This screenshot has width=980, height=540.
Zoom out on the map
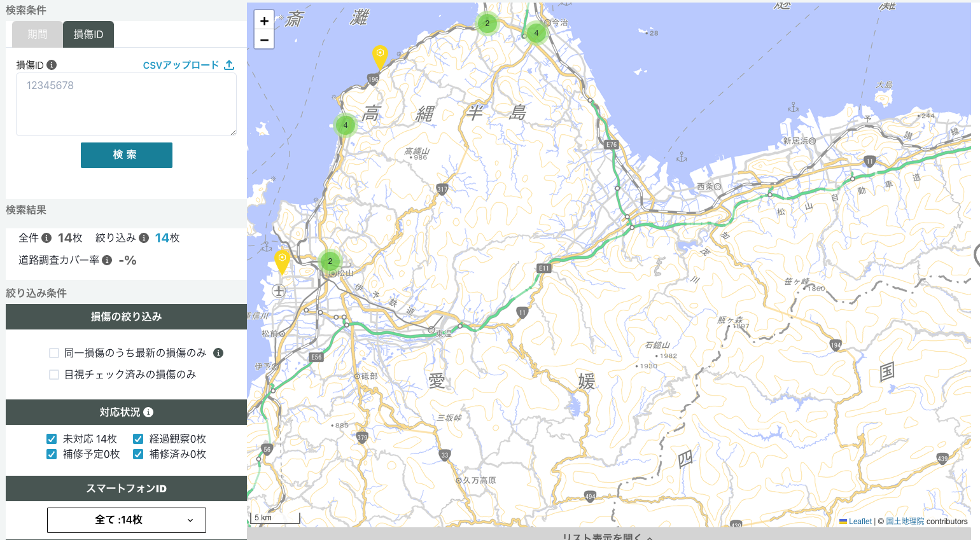tap(264, 39)
